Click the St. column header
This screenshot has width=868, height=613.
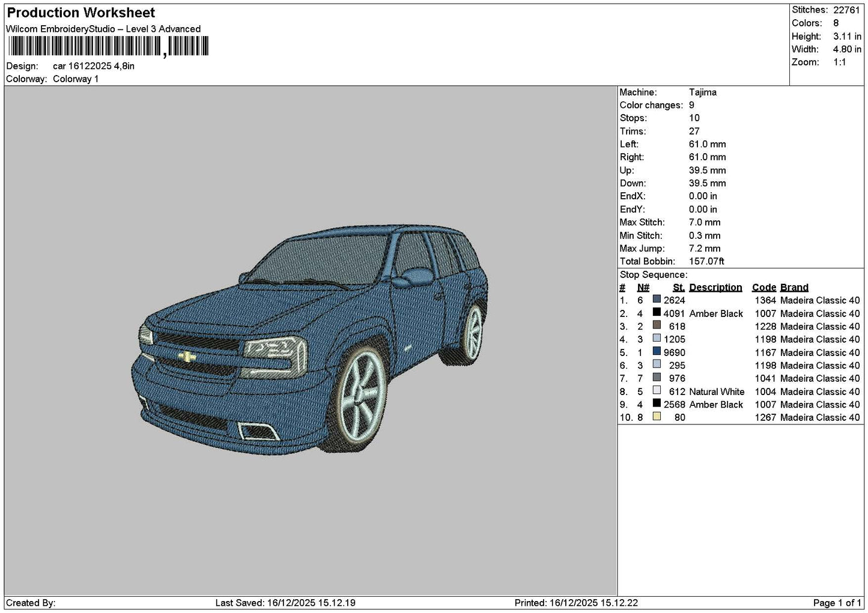(x=679, y=288)
